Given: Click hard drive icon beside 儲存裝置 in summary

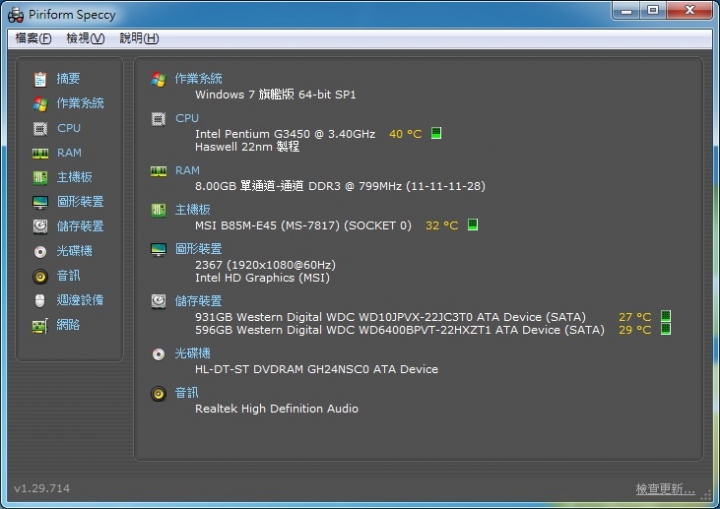Looking at the screenshot, I should click(158, 302).
